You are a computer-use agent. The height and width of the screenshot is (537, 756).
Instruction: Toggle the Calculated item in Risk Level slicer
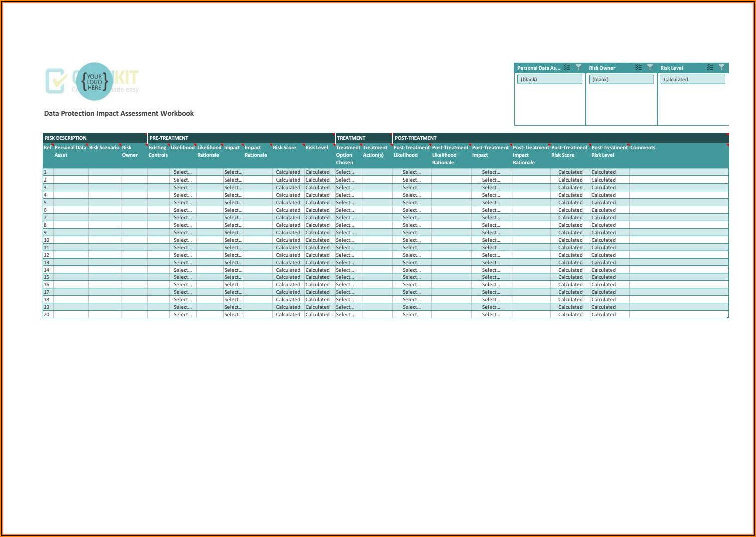click(x=692, y=80)
